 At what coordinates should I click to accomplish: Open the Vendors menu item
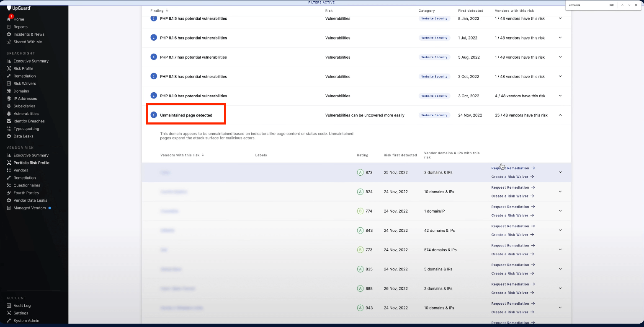click(21, 171)
